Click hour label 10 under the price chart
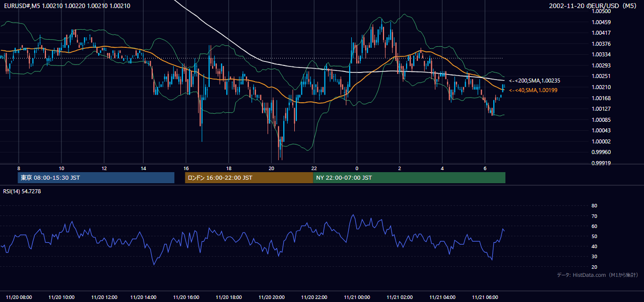This screenshot has width=644, height=302. pos(61,168)
